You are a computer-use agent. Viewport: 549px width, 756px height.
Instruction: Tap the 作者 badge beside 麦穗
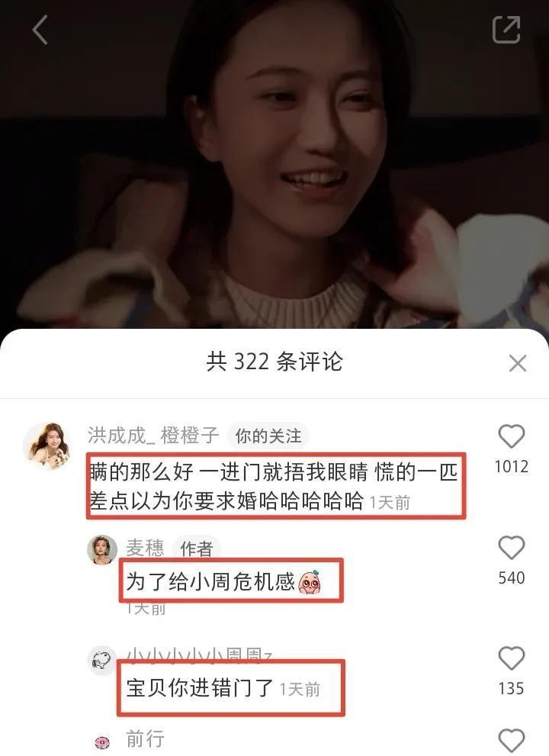(x=196, y=549)
